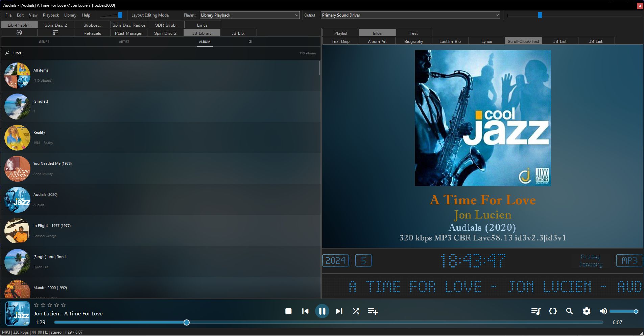Select the album-search icon tab
The height and width of the screenshot is (336, 644).
tap(19, 33)
